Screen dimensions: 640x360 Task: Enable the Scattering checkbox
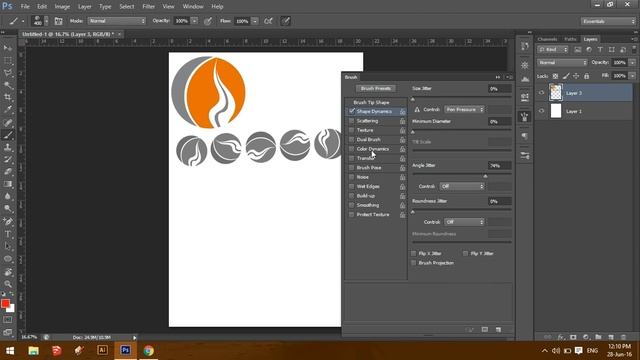[351, 121]
